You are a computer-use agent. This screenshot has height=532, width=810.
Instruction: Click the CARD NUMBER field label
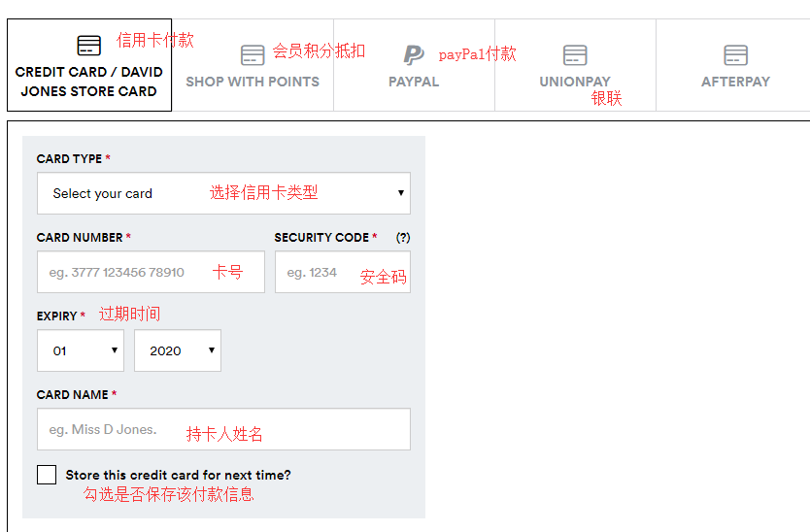click(80, 238)
